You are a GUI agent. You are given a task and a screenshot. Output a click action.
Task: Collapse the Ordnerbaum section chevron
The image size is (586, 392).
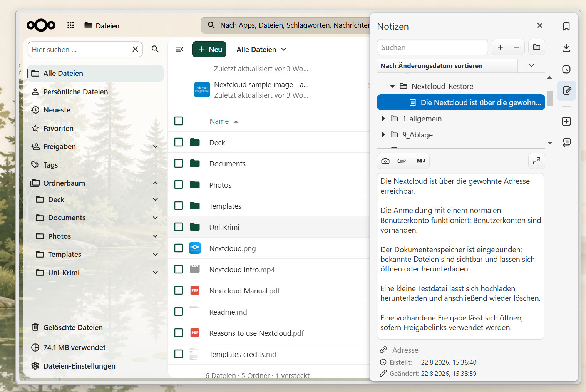[156, 183]
